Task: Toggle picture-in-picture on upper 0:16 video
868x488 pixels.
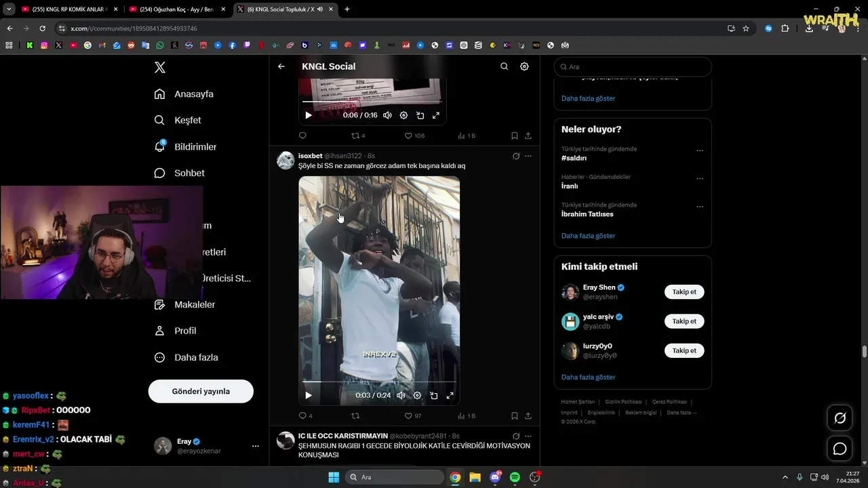Action: pyautogui.click(x=420, y=115)
